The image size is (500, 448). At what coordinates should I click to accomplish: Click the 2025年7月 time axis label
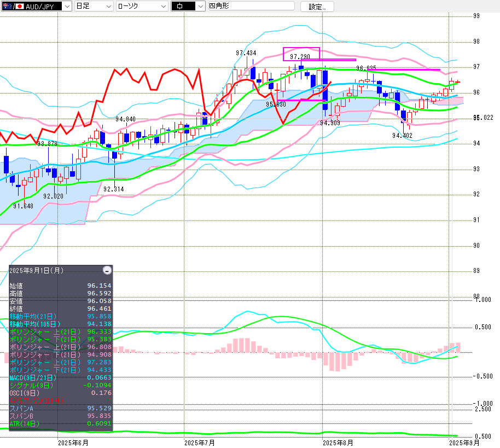pyautogui.click(x=200, y=443)
